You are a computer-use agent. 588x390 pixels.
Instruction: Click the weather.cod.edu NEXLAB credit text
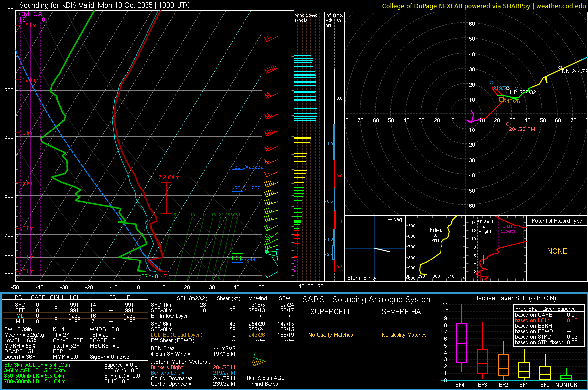(484, 6)
